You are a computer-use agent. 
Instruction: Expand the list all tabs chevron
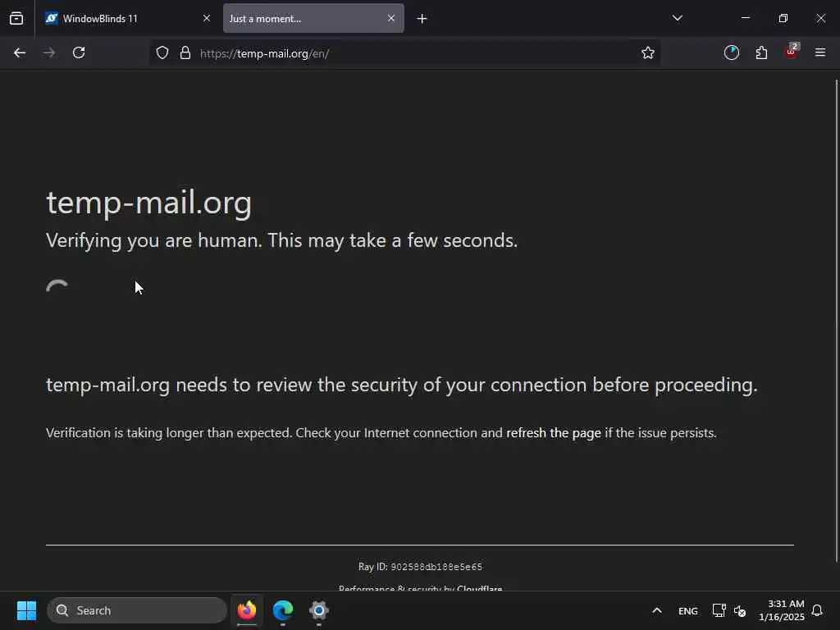point(677,18)
